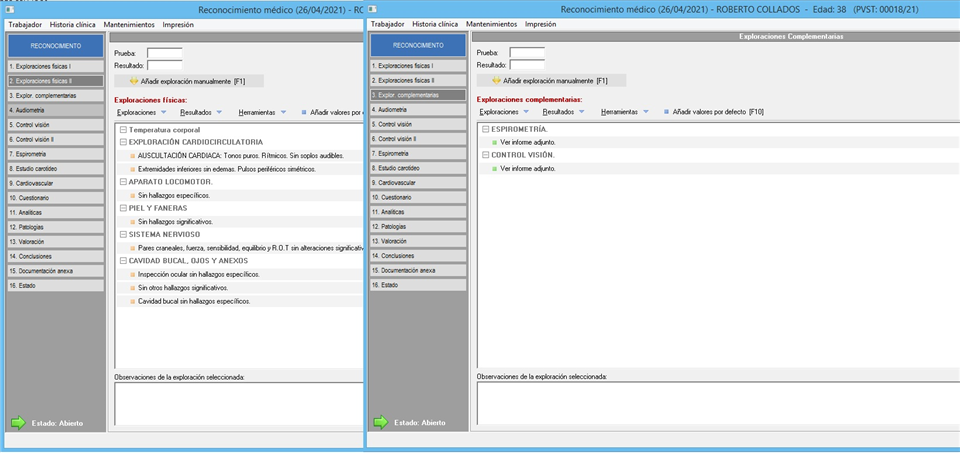The height and width of the screenshot is (453, 960).
Task: Collapse the EXPLORACIÓN CARDIOCIRCULATORIA group
Action: click(122, 143)
